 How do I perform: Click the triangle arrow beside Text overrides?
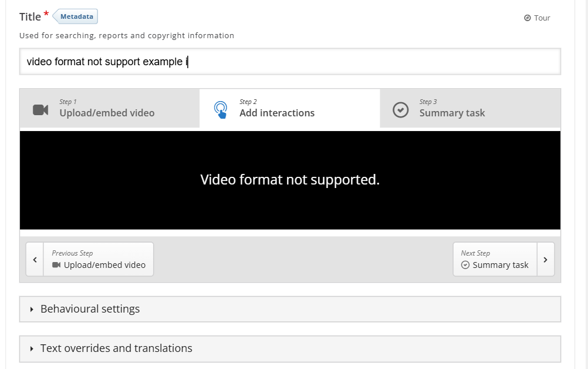click(32, 349)
